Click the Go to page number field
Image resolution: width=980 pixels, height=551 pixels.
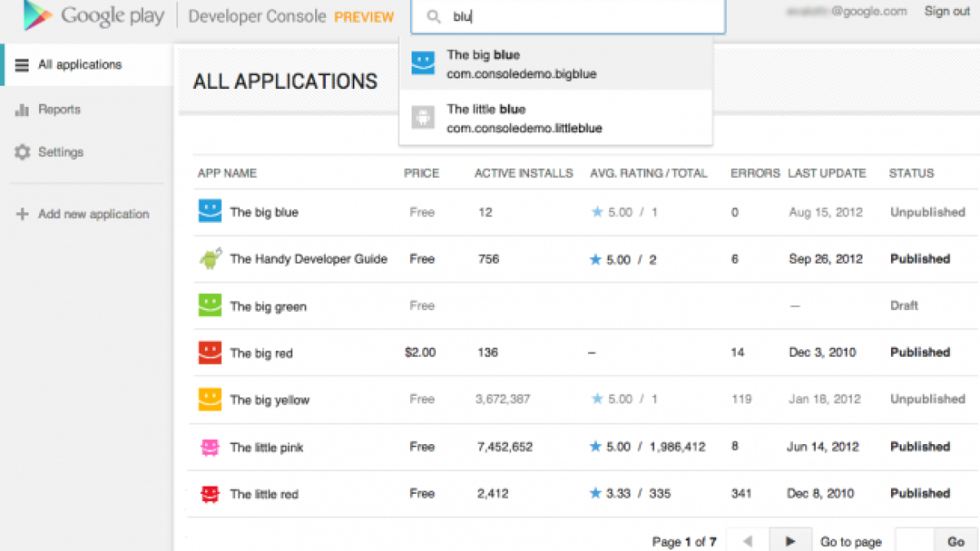click(x=915, y=540)
